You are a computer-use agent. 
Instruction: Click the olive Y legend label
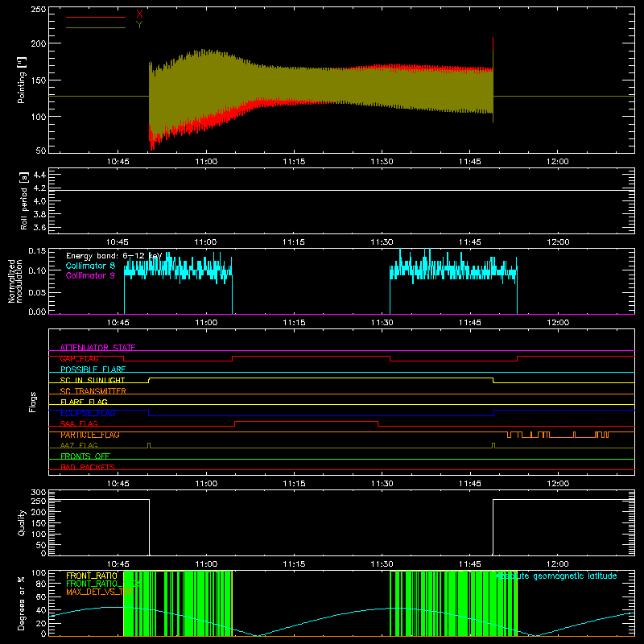coord(139,25)
